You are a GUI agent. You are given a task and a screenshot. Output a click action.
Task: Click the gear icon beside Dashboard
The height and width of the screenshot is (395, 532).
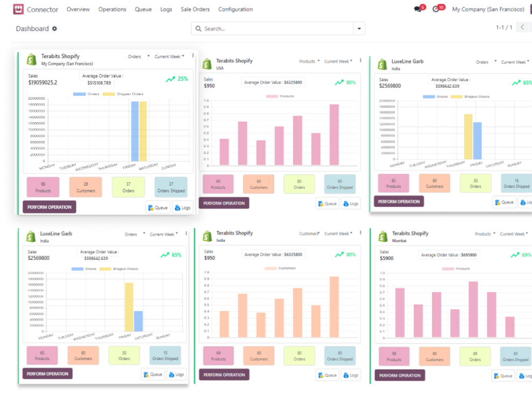tap(55, 29)
